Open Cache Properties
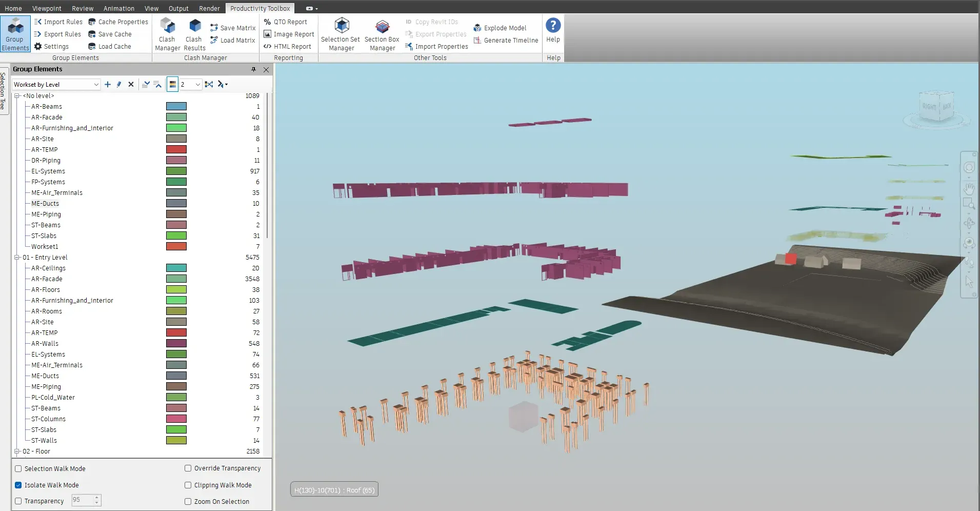 (118, 22)
